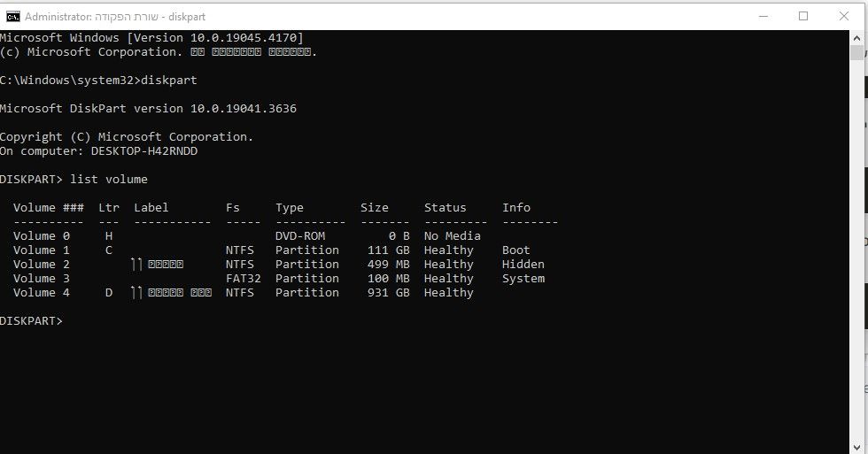
Task: Click the 'Ltr' column header
Action: point(109,207)
